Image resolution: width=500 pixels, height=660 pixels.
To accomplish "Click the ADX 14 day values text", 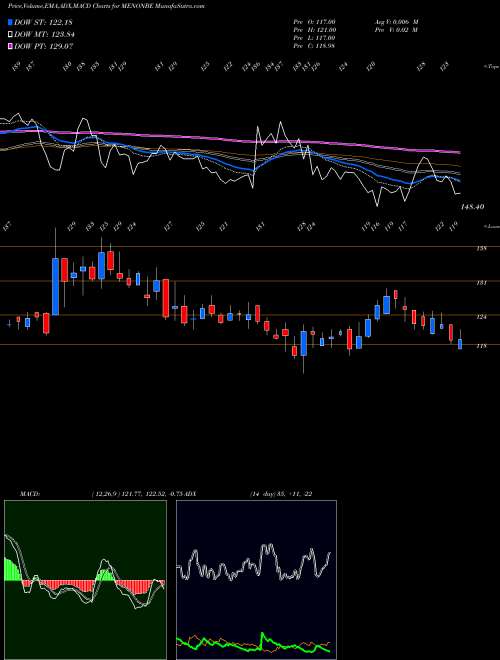I will pyautogui.click(x=281, y=493).
